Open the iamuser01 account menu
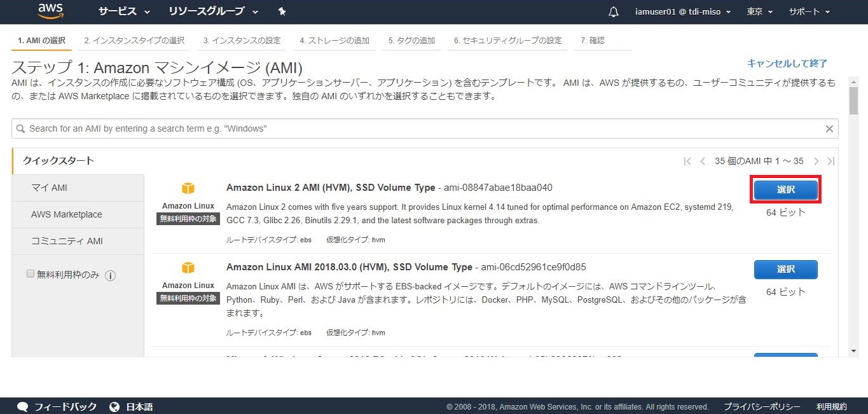The width and height of the screenshot is (868, 414). tap(682, 12)
